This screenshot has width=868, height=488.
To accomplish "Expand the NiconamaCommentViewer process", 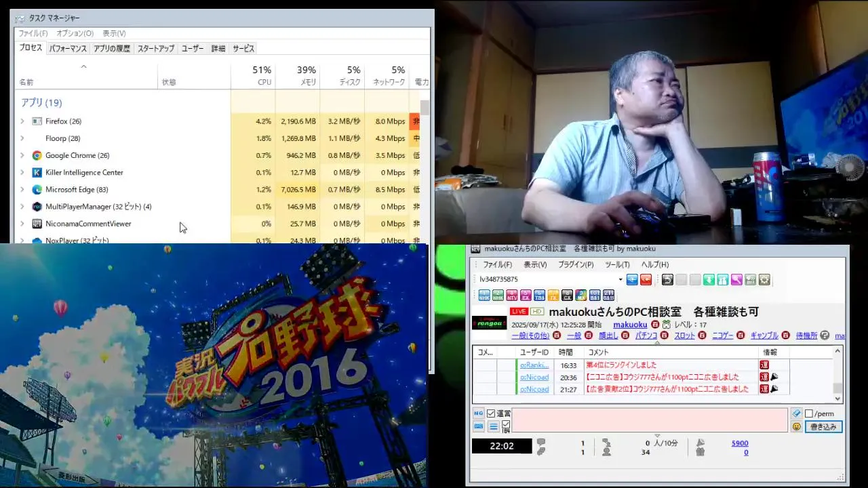I will click(x=22, y=223).
